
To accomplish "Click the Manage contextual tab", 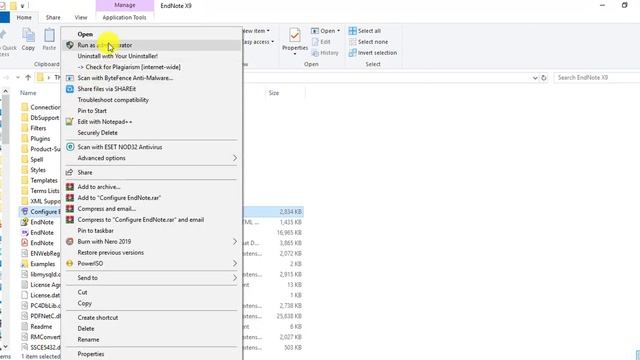I will pyautogui.click(x=125, y=5).
